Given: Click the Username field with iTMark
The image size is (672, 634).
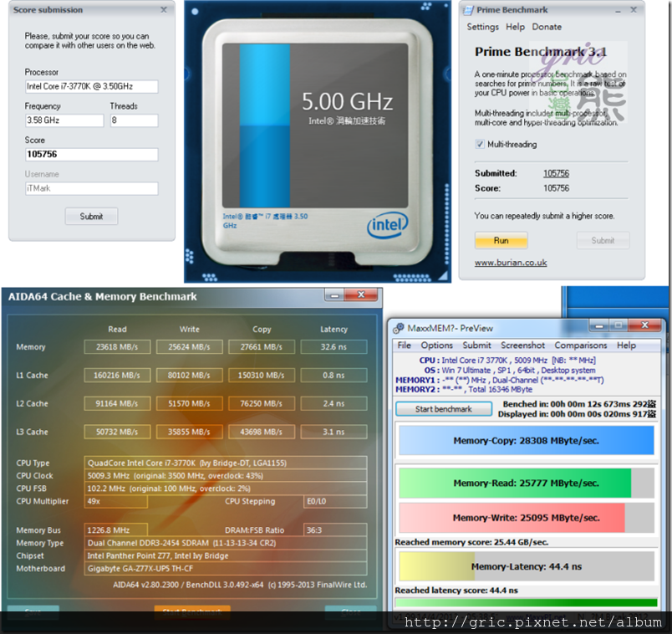Looking at the screenshot, I should point(91,189).
